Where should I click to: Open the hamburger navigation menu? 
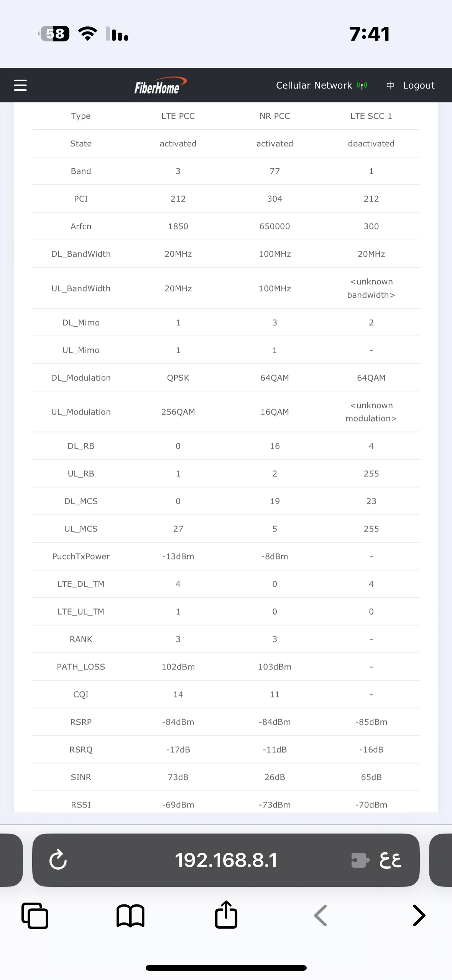tap(20, 85)
